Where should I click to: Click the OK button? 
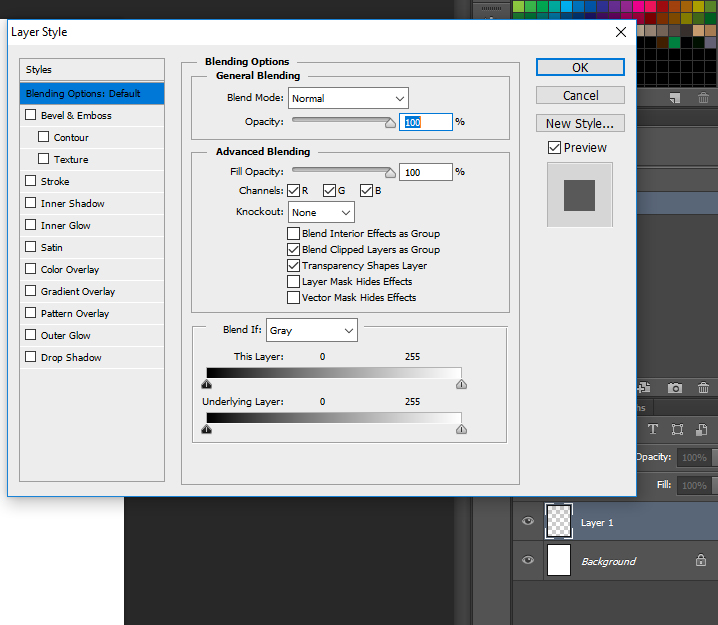pyautogui.click(x=580, y=67)
